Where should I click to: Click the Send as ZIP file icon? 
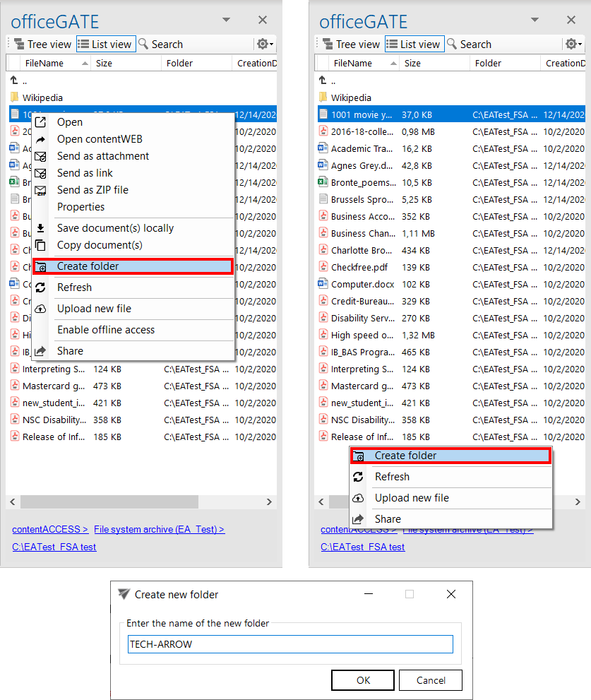click(41, 190)
